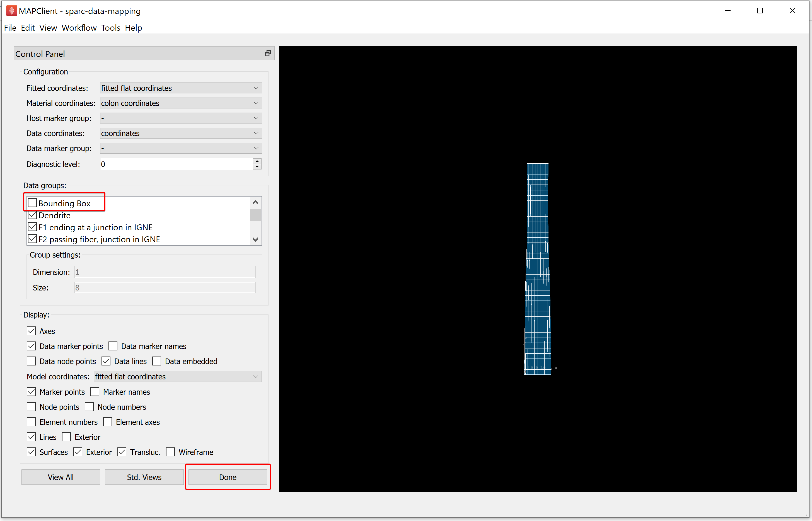Toggle Data marker points checkbox
812x521 pixels.
(x=31, y=346)
